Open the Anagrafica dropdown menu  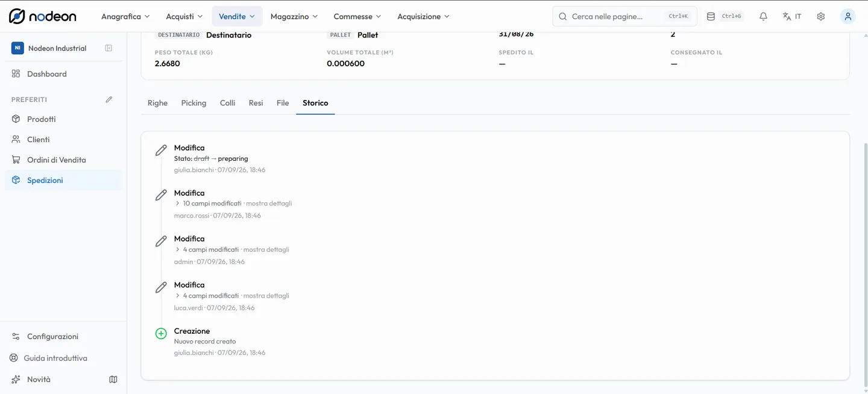tap(125, 16)
